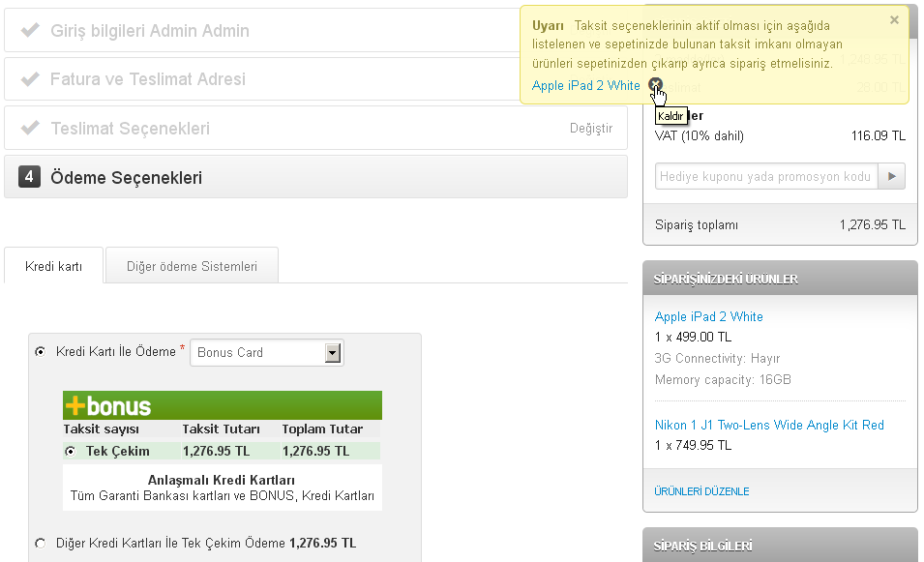Click the step 4 number badge
The height and width of the screenshot is (562, 924).
(29, 178)
